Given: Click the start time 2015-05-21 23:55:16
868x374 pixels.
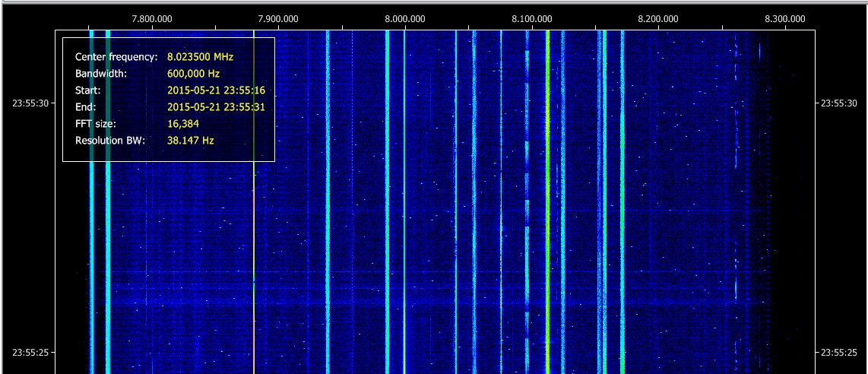Looking at the screenshot, I should 216,90.
